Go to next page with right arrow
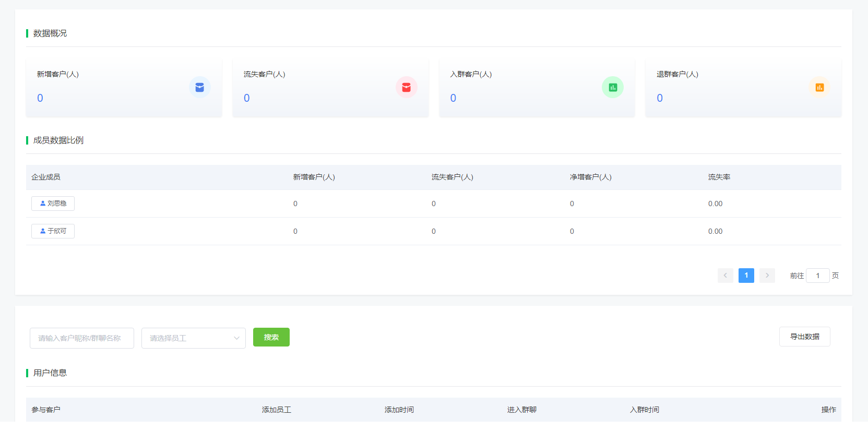Screen dimensions: 868x430 tap(767, 276)
